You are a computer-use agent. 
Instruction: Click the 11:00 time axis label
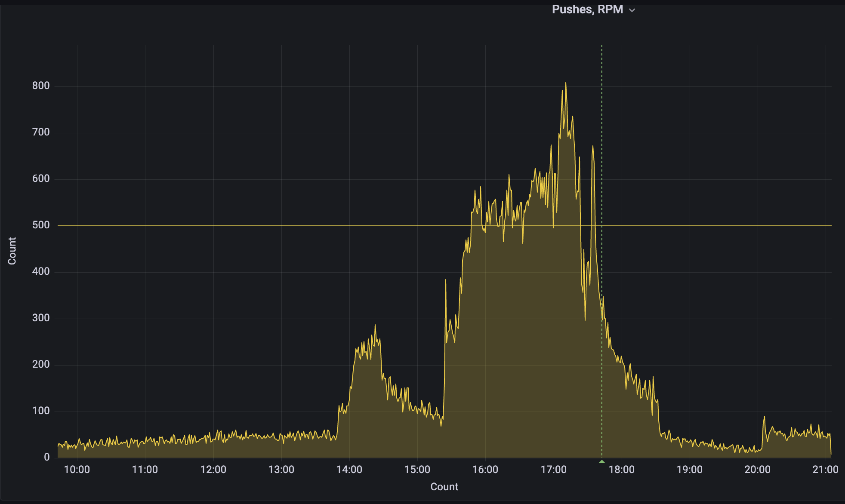tap(145, 470)
